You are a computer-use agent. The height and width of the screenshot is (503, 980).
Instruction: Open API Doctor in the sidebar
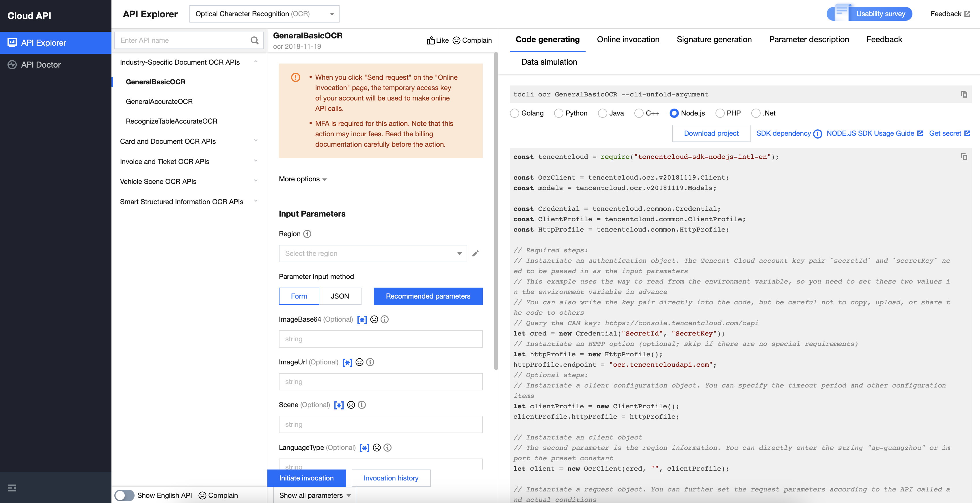click(41, 65)
